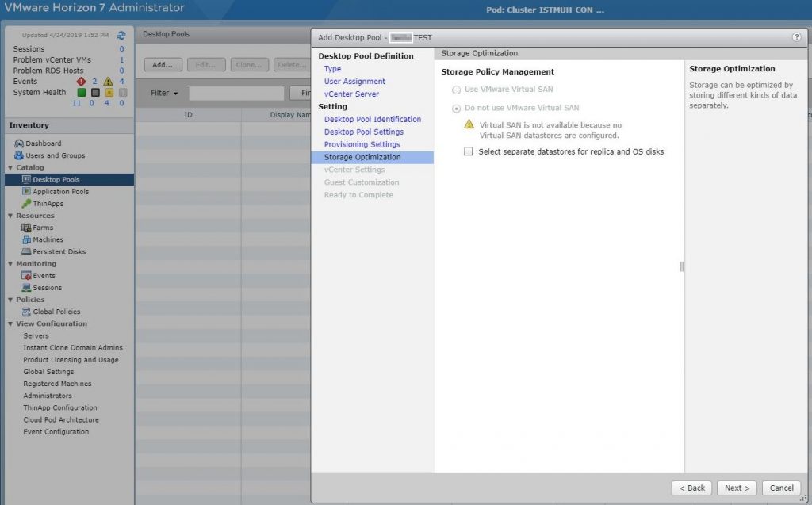
Task: Go to Desktop Pool Settings step
Action: [363, 132]
